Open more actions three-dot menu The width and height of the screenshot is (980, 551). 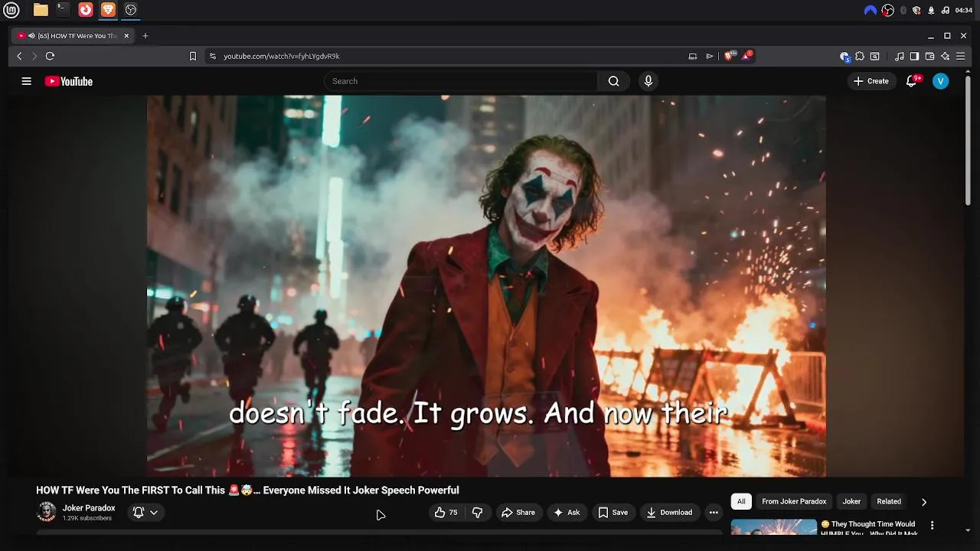pos(714,513)
